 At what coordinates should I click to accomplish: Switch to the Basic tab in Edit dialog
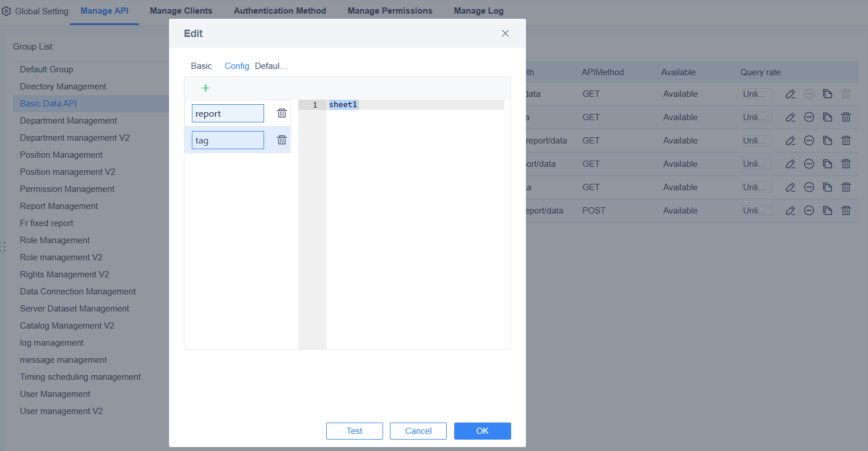pos(201,66)
